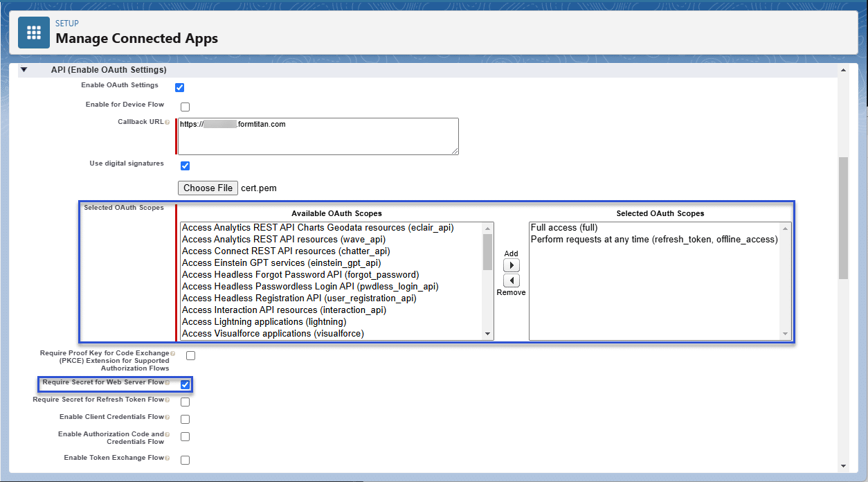Select Full access (full) in Selected Scopes
The height and width of the screenshot is (482, 868).
[563, 228]
